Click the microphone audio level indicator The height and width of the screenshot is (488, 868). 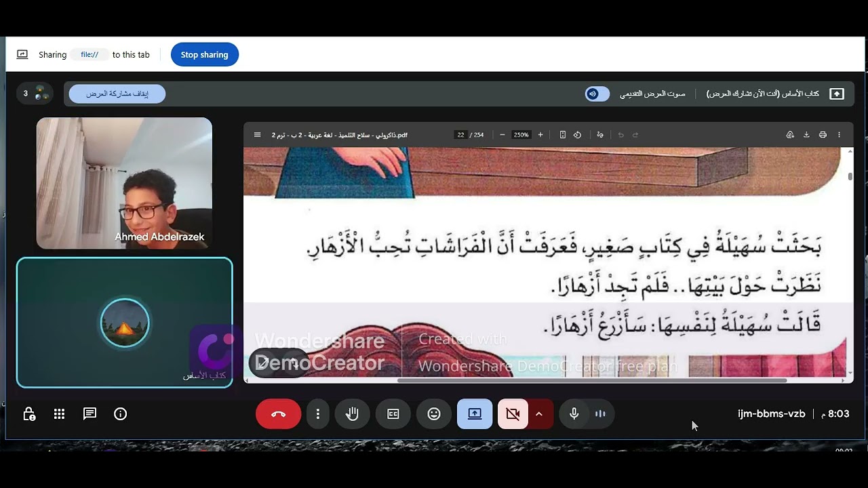tap(600, 414)
